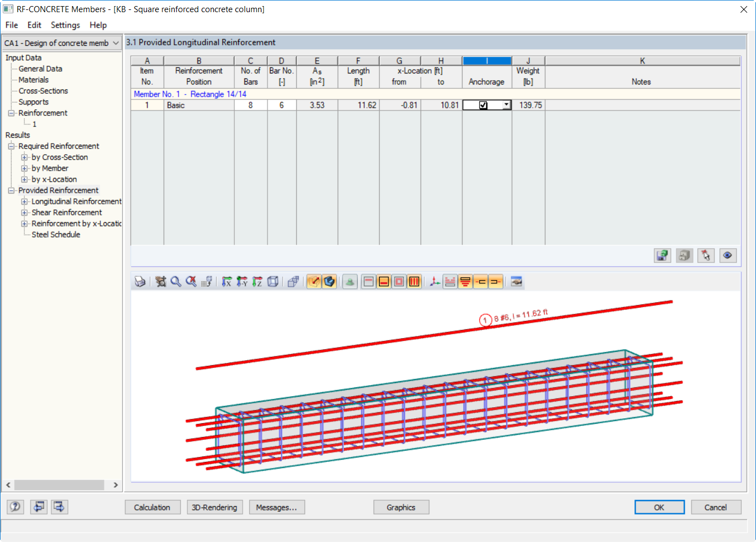
Task: Toggle the blue solid member display icon
Action: [329, 282]
